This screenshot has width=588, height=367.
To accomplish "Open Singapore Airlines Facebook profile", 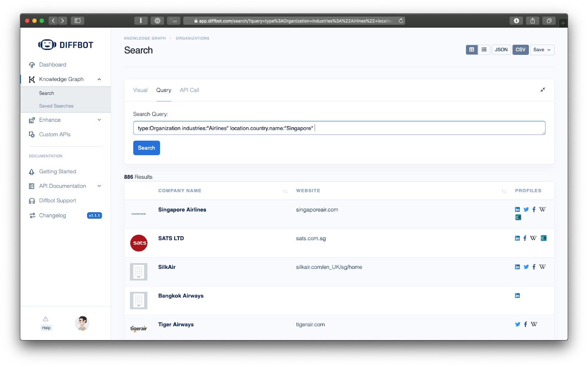I will pyautogui.click(x=534, y=210).
